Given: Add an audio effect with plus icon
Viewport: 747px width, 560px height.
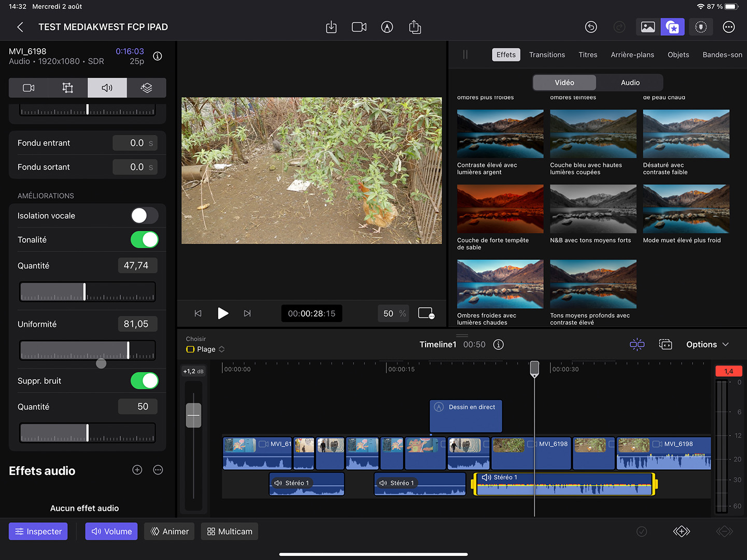Looking at the screenshot, I should tap(137, 470).
